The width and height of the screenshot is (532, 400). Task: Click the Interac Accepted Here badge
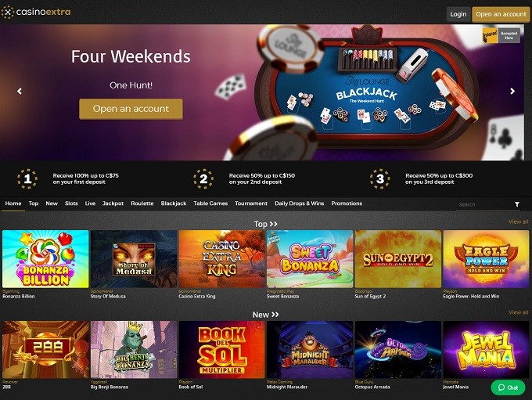501,35
